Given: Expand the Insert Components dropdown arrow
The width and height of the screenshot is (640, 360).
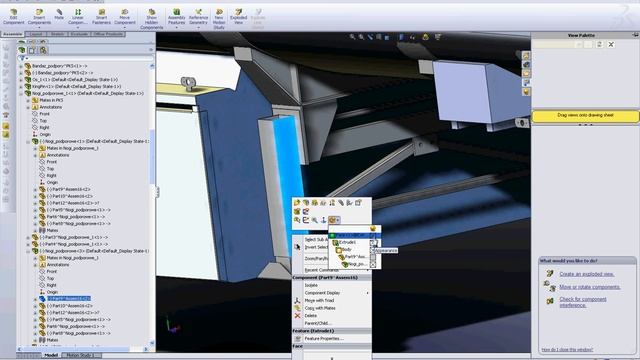Looking at the screenshot, I should (x=39, y=27).
